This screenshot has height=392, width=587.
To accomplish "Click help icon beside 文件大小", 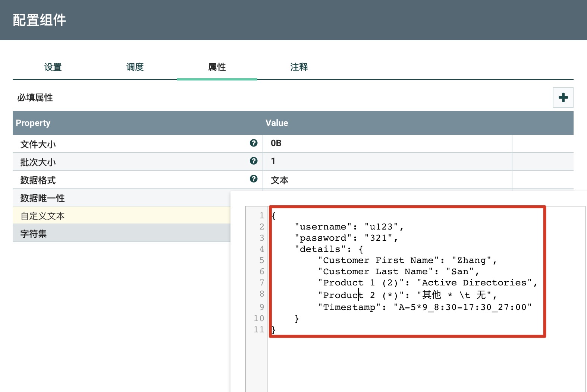I will coord(254,143).
